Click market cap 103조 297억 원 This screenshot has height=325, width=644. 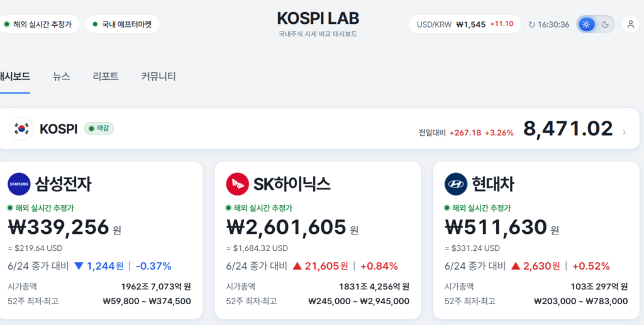tap(599, 287)
